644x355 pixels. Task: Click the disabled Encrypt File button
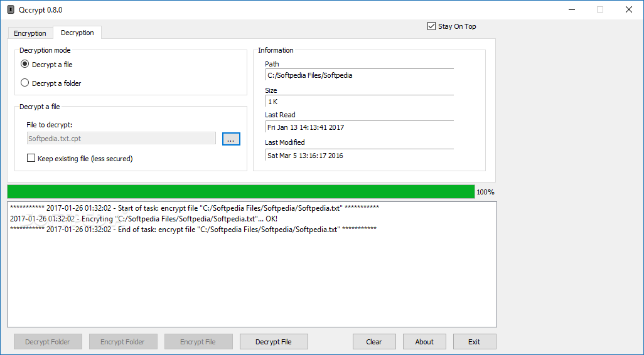click(198, 341)
